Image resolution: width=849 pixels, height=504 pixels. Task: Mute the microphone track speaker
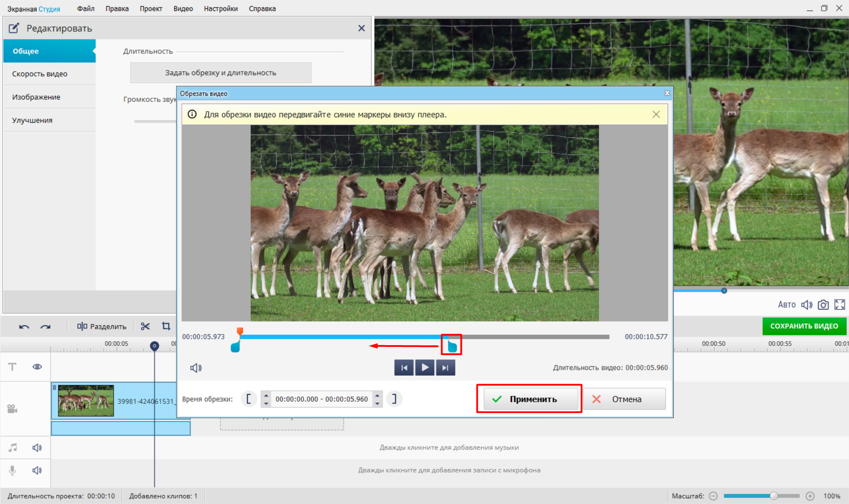point(37,470)
